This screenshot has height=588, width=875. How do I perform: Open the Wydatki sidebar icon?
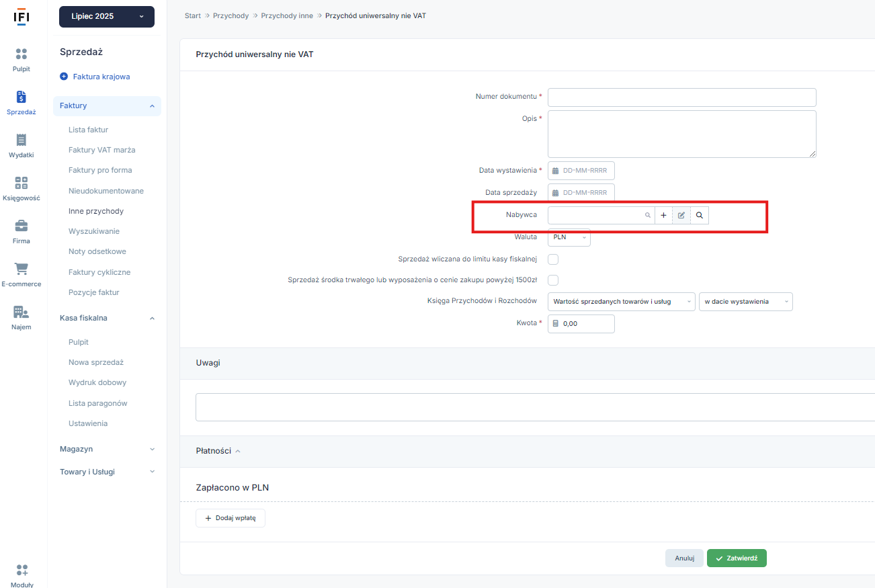click(x=22, y=140)
